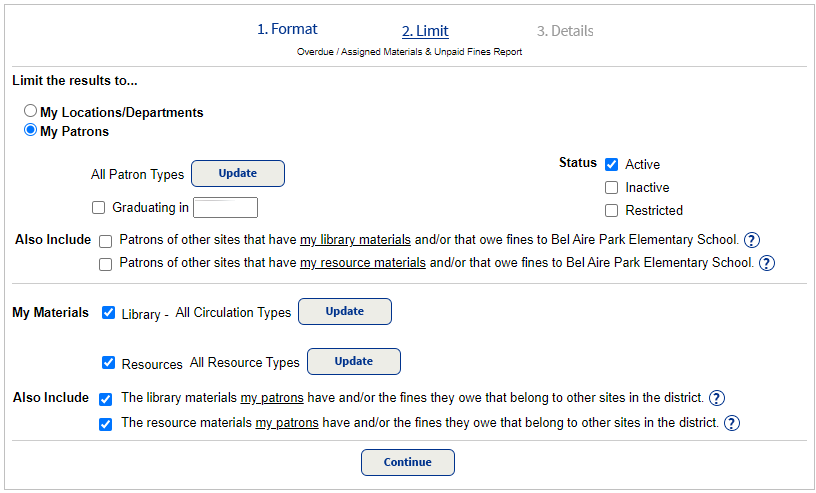Check patrons of other sites with library materials
816x493 pixels.
[106, 241]
